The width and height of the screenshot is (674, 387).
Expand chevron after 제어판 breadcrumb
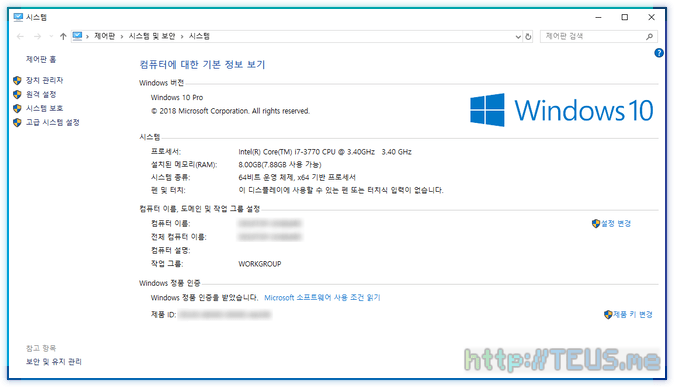point(122,37)
